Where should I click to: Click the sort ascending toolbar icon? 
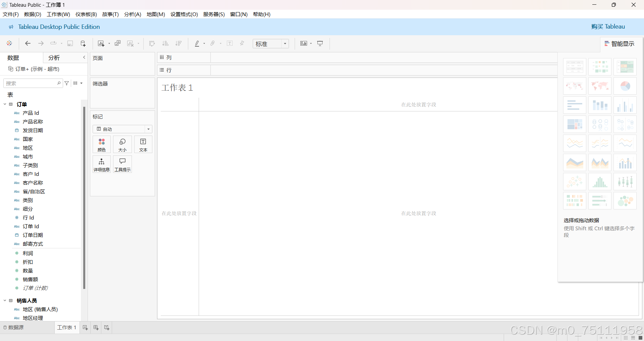click(165, 43)
